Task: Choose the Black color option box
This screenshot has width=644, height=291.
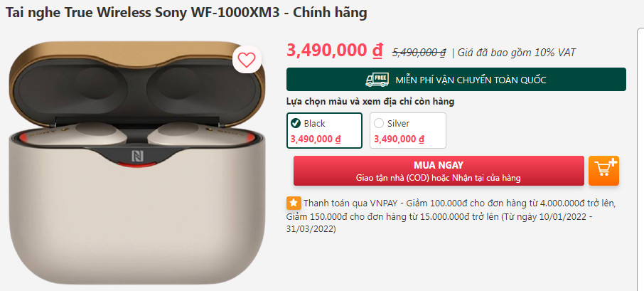Action: point(324,130)
